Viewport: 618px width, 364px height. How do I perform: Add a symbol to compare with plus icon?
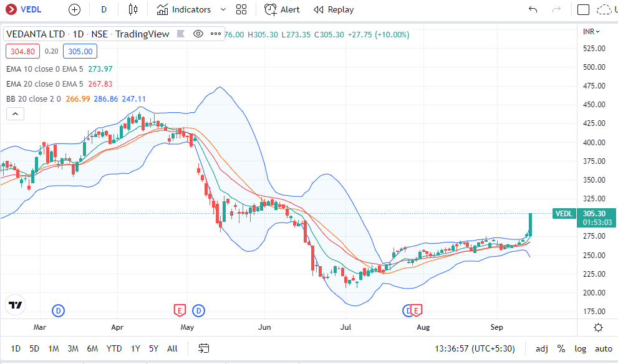(74, 9)
